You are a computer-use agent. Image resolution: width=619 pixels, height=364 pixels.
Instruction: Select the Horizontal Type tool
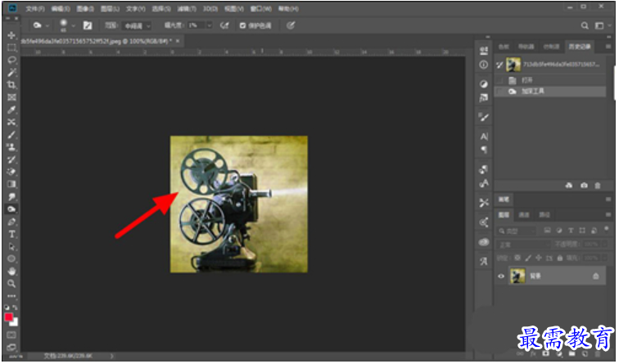click(x=11, y=234)
